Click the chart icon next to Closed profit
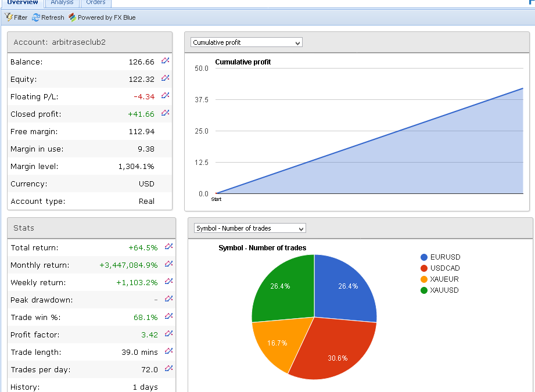 click(166, 113)
